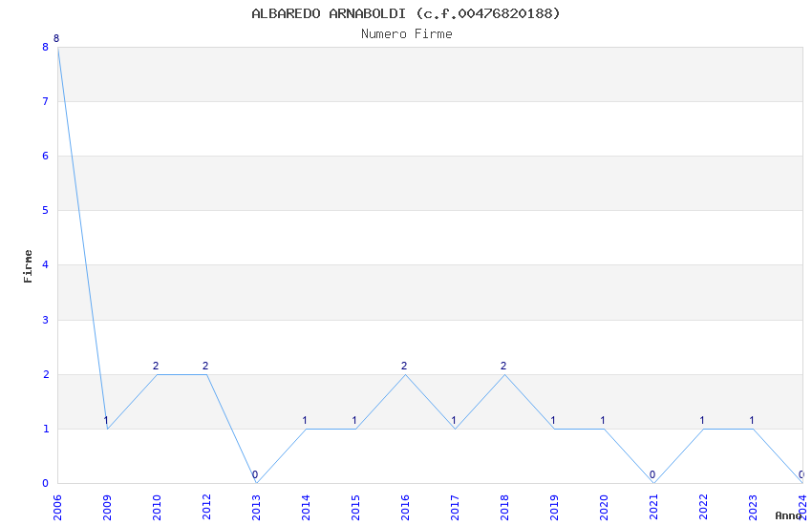Click the Firme y-axis label

click(x=28, y=266)
